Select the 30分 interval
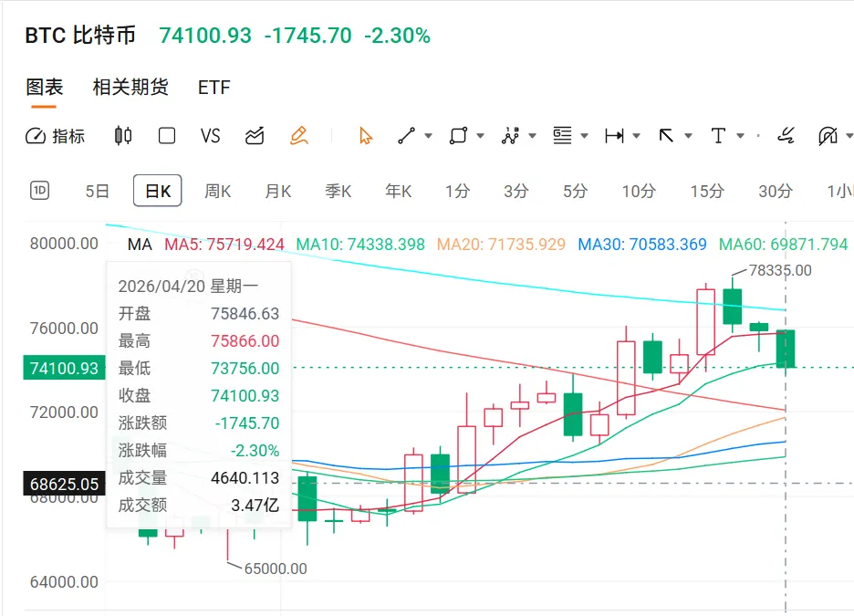This screenshot has width=854, height=616. 776,191
